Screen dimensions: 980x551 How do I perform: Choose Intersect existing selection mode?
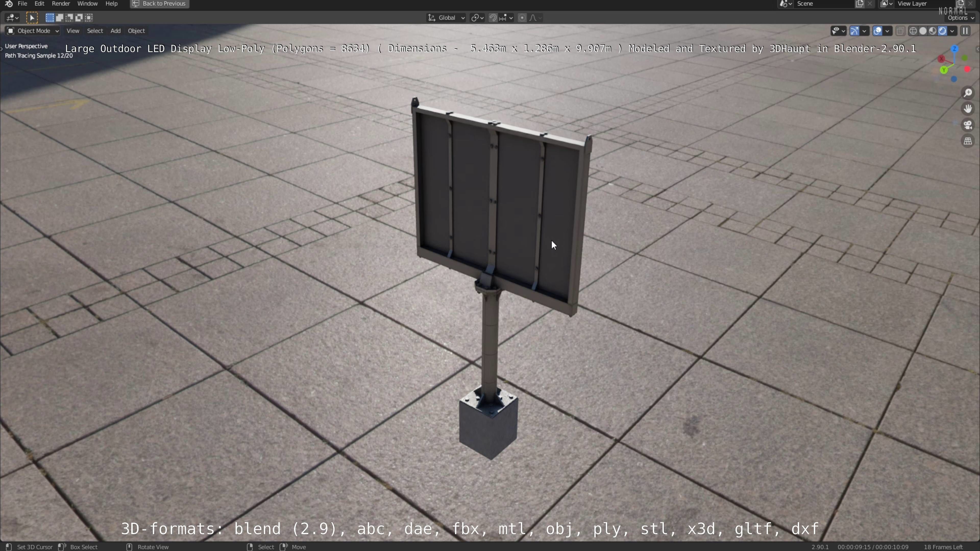coord(89,18)
